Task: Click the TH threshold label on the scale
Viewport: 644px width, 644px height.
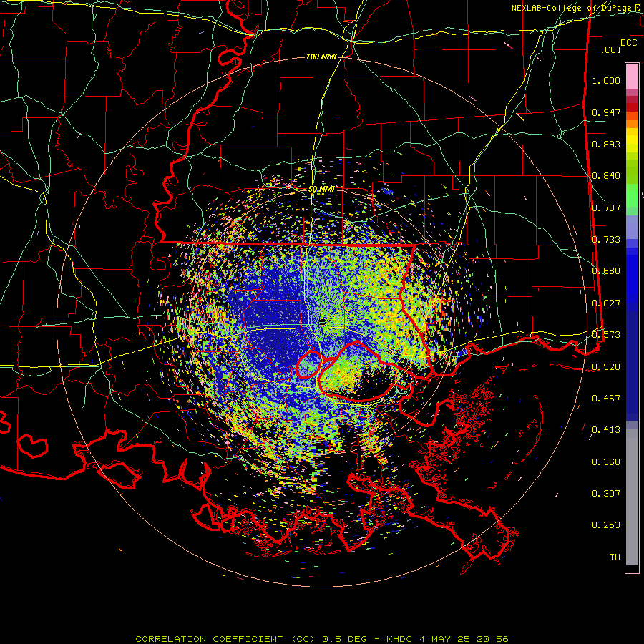Action: pos(615,557)
